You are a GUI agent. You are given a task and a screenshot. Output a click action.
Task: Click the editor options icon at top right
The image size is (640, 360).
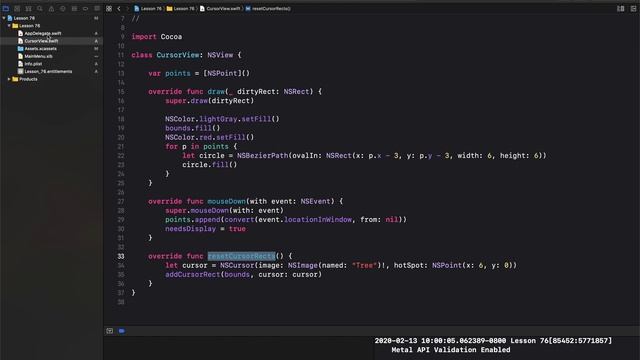click(620, 9)
